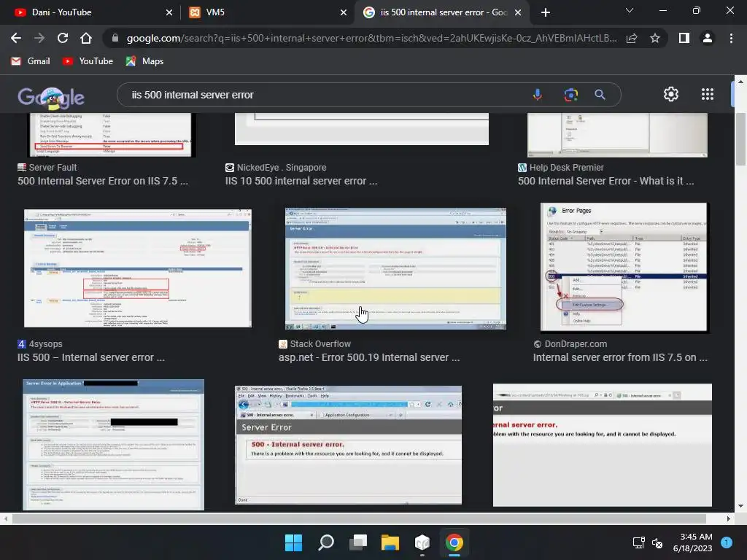Screen dimensions: 747x560
Task: Open the Chrome profile menu
Action: [x=708, y=38]
